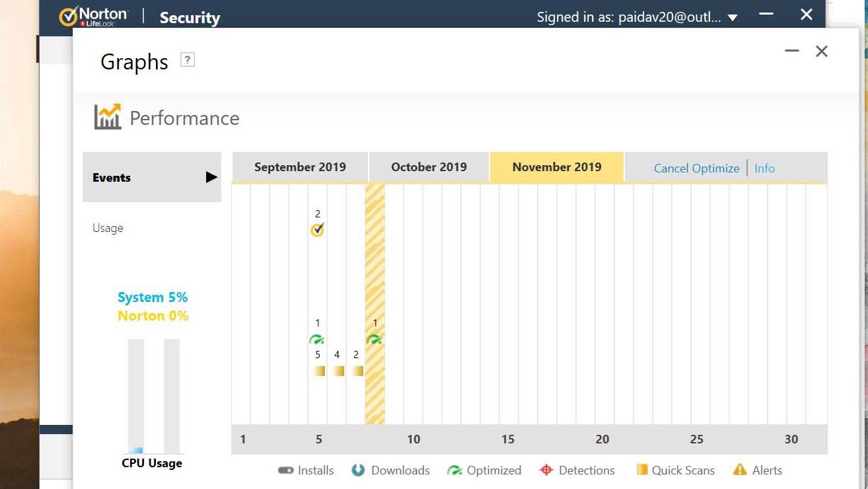868x489 pixels.
Task: Click the Quick Scans square under number 5
Action: [319, 371]
